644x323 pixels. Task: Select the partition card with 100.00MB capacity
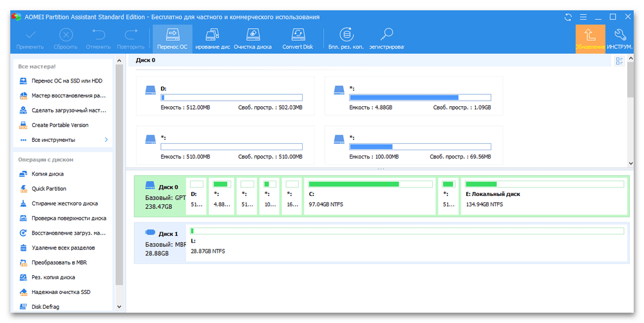coord(413,145)
